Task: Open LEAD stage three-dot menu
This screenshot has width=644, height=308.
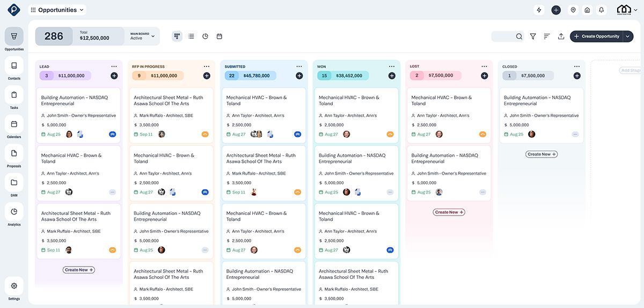Action: tap(114, 67)
